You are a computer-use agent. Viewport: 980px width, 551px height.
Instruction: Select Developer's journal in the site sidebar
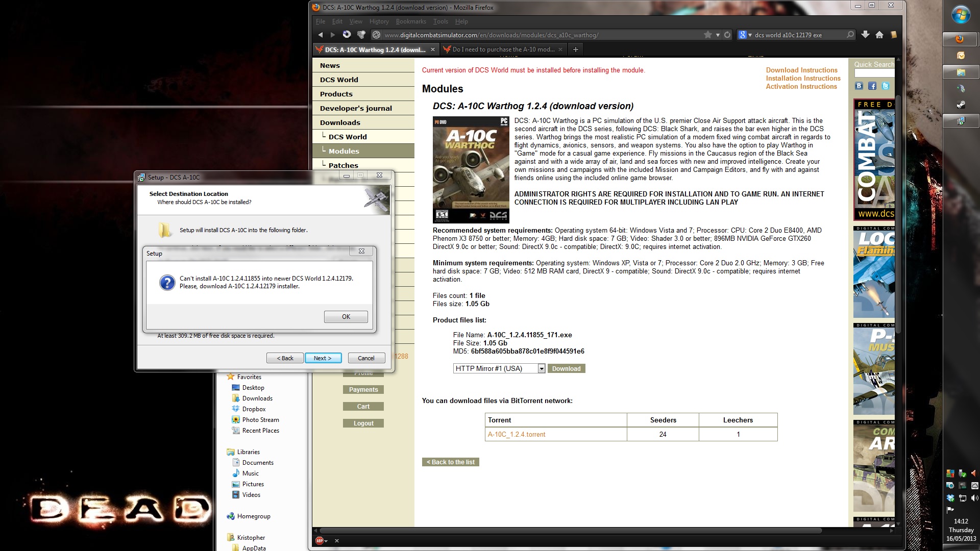(363, 108)
